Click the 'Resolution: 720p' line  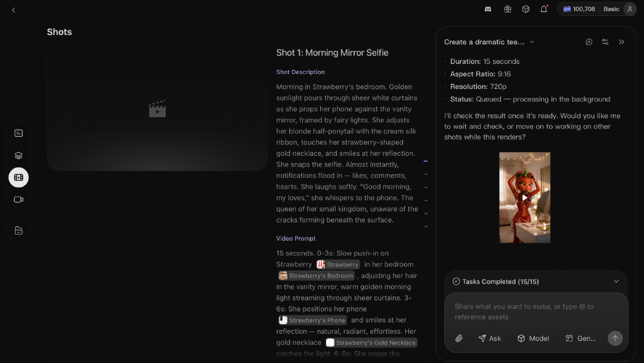coord(478,87)
